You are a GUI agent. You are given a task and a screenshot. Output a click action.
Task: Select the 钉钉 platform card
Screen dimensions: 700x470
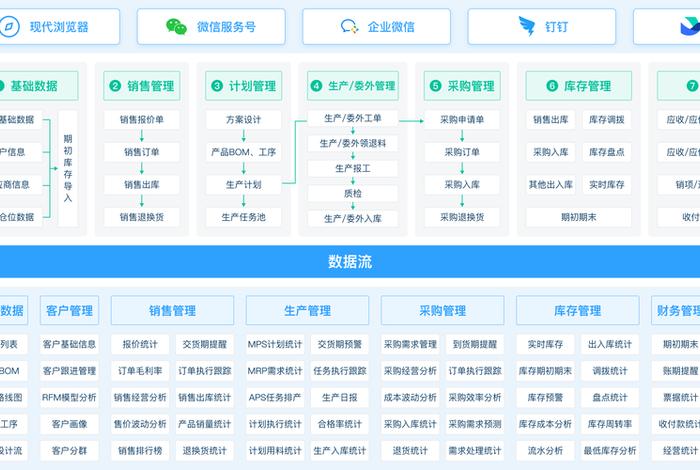click(x=542, y=27)
